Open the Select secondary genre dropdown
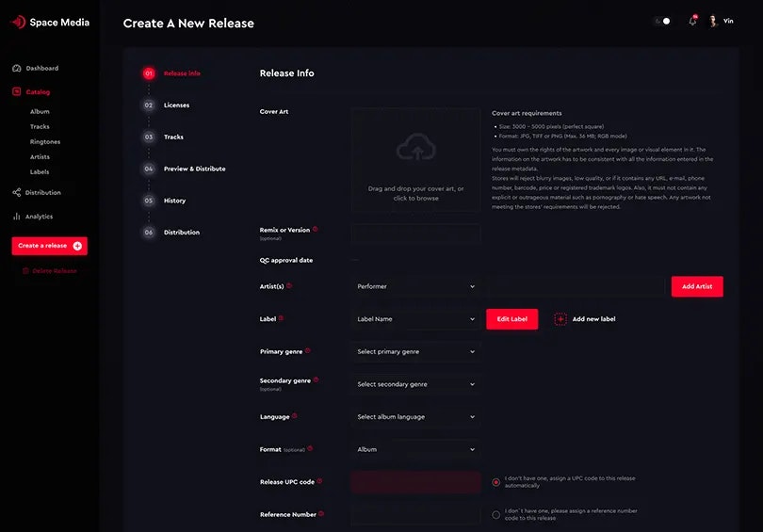This screenshot has height=532, width=763. (x=415, y=384)
